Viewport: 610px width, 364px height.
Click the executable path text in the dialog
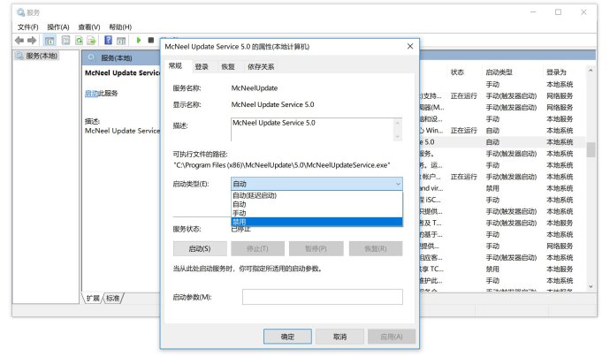(282, 165)
